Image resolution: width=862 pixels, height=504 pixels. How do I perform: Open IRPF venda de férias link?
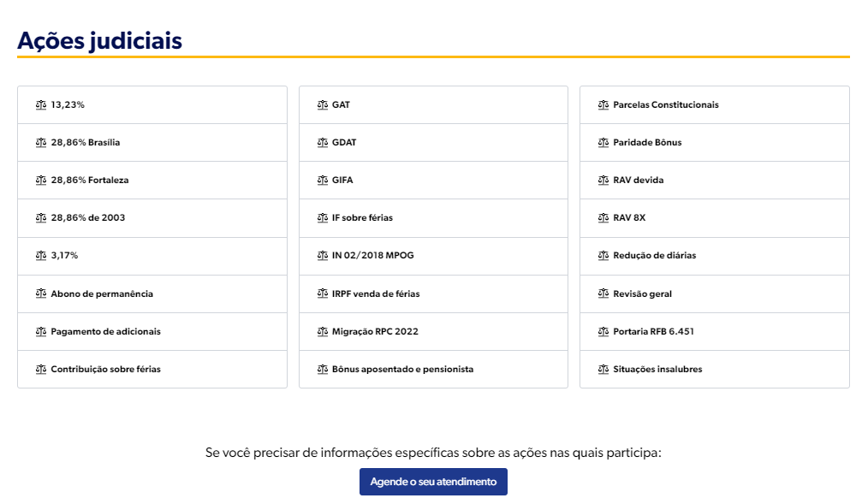(x=375, y=294)
